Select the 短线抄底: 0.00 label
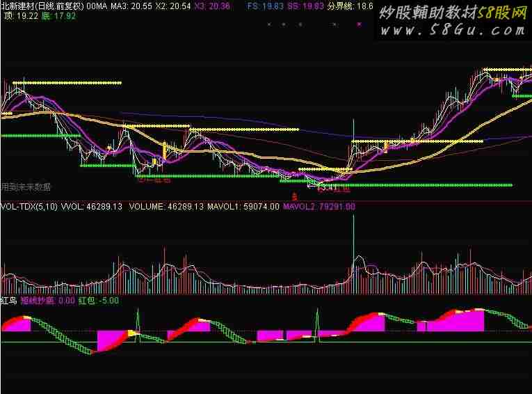The width and height of the screenshot is (532, 394). pos(48,301)
